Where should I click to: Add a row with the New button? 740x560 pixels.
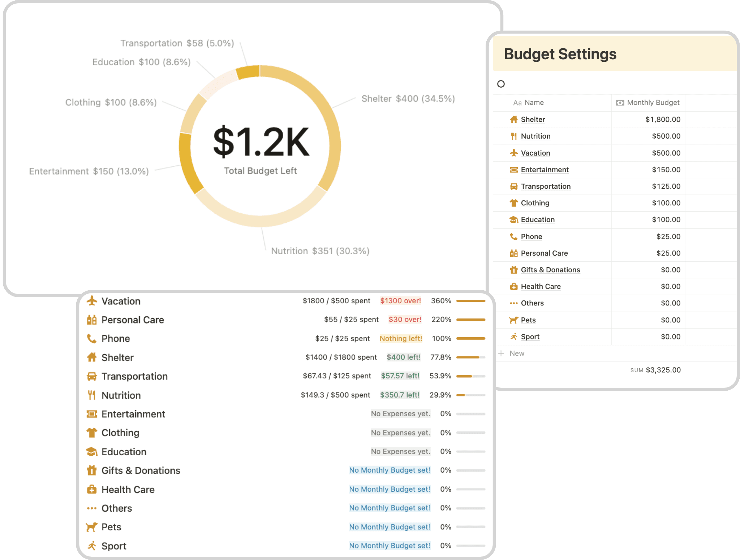pos(513,353)
